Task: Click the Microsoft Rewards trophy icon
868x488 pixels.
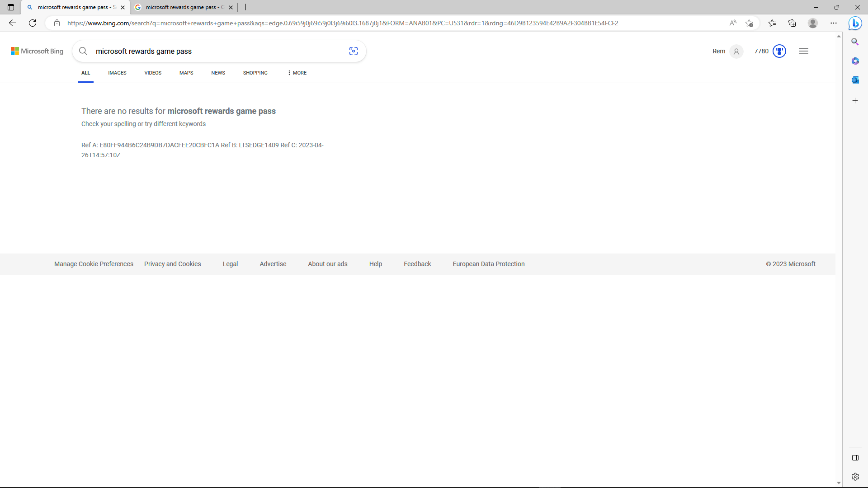Action: tap(779, 51)
